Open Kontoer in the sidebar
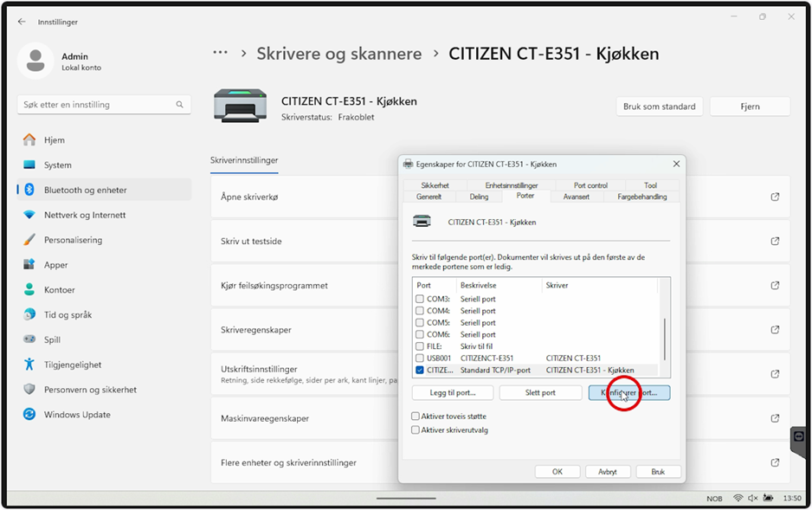Image resolution: width=812 pixels, height=510 pixels. 104,290
